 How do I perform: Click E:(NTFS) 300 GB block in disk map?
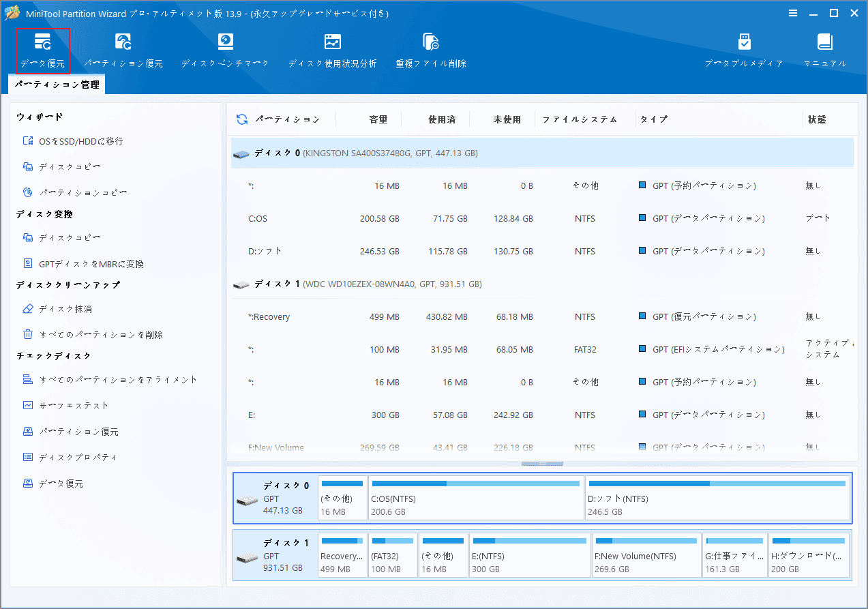tap(530, 555)
